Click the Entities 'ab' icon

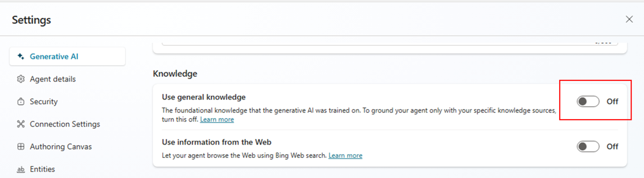click(x=21, y=169)
